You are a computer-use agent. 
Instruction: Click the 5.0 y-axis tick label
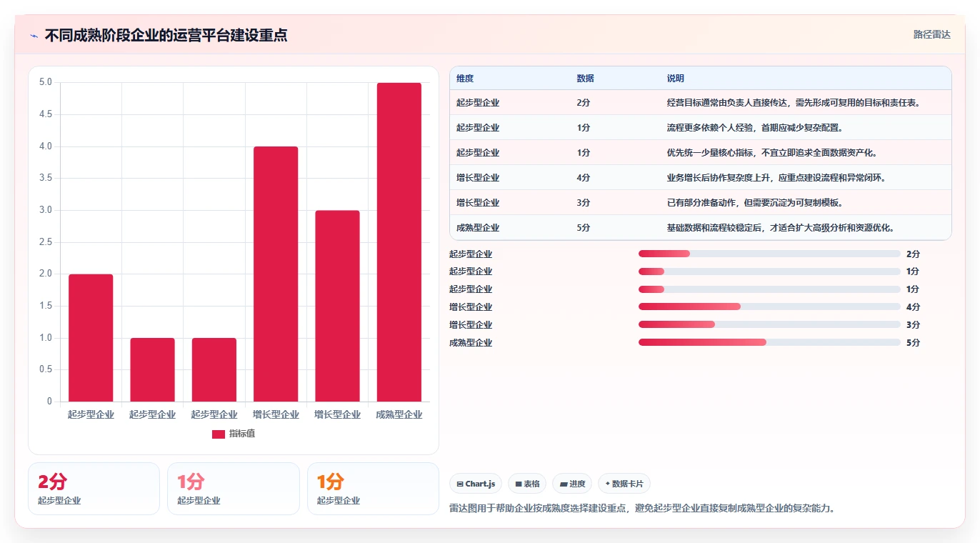pyautogui.click(x=45, y=82)
